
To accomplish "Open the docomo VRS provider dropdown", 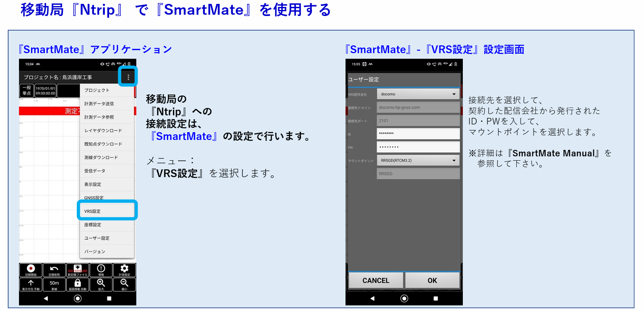I will pos(418,94).
